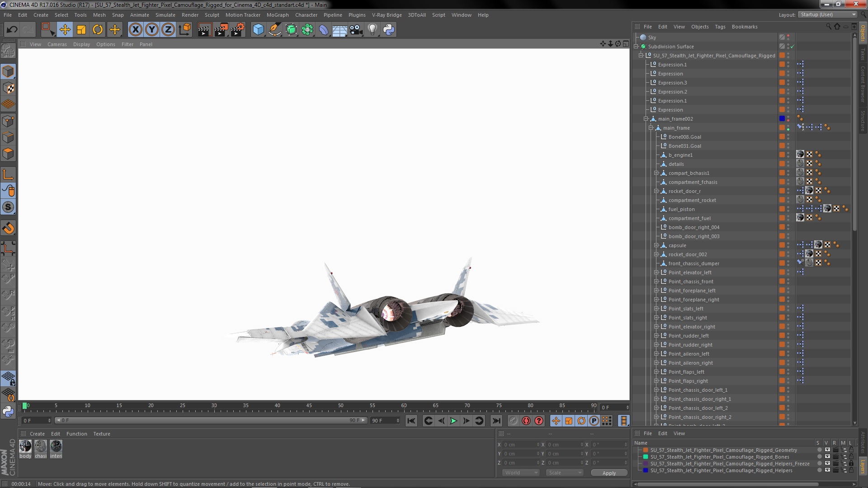Click the Coordinate System icon
The height and width of the screenshot is (488, 868).
tap(185, 30)
